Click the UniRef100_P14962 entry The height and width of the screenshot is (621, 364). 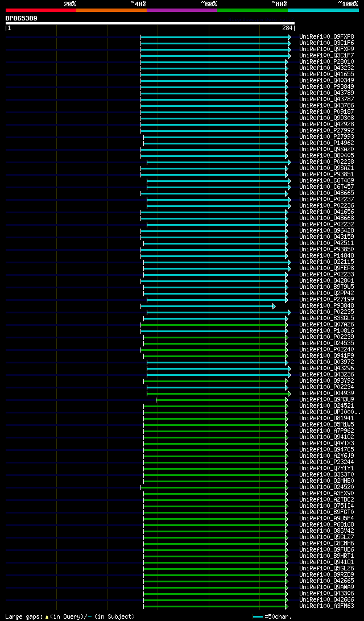pyautogui.click(x=327, y=143)
